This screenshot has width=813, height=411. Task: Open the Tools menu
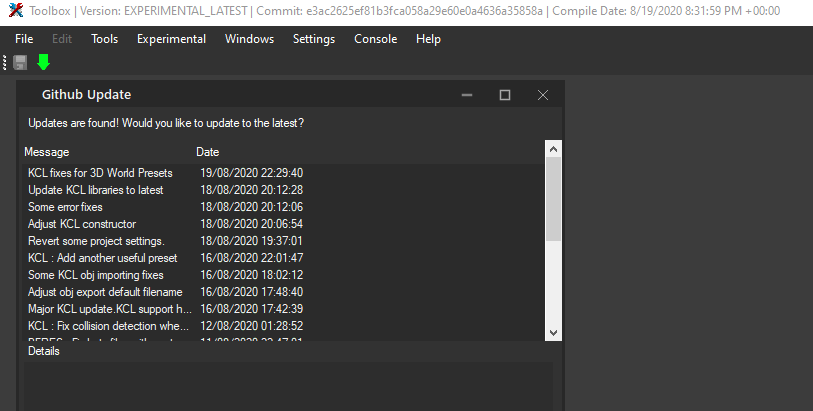pyautogui.click(x=105, y=39)
